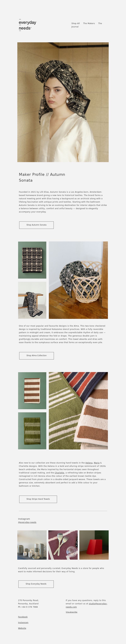Click the Unsubscribe link

tap(72, 612)
